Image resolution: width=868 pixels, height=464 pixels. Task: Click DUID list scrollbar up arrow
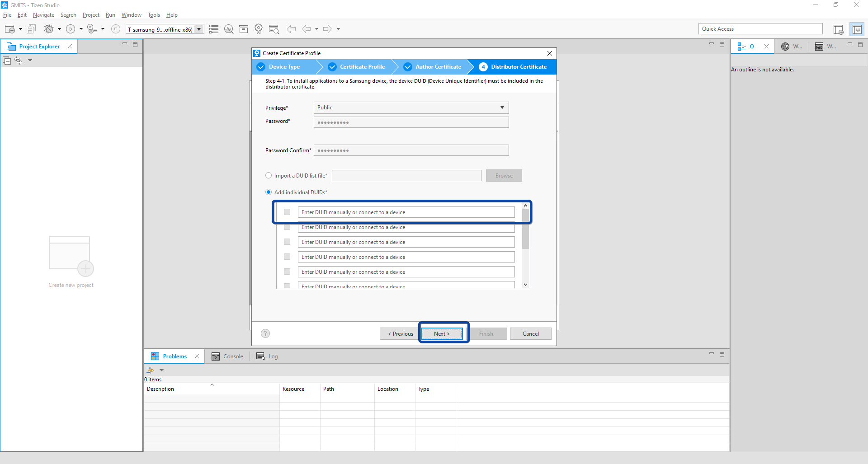point(525,206)
